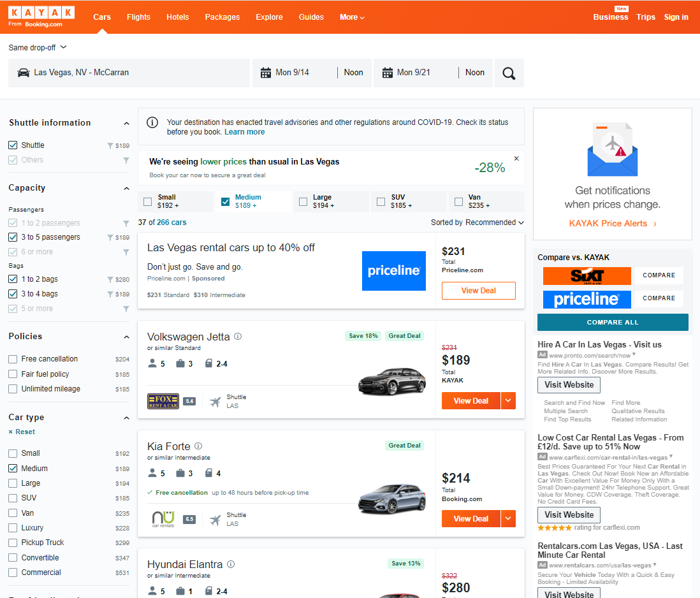Click info icon next to Kia Forte
Viewport: 700px width, 598px height.
click(199, 446)
